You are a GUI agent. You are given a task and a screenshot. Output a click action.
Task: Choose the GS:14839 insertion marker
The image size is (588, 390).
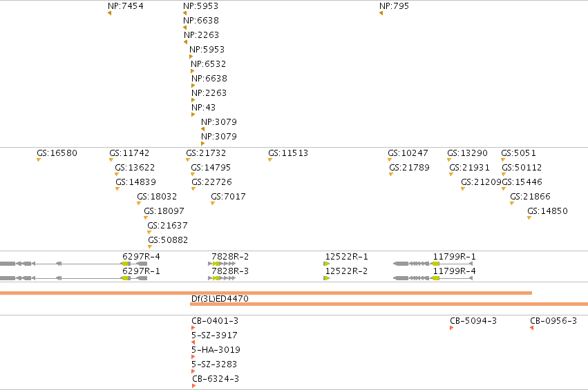117,189
